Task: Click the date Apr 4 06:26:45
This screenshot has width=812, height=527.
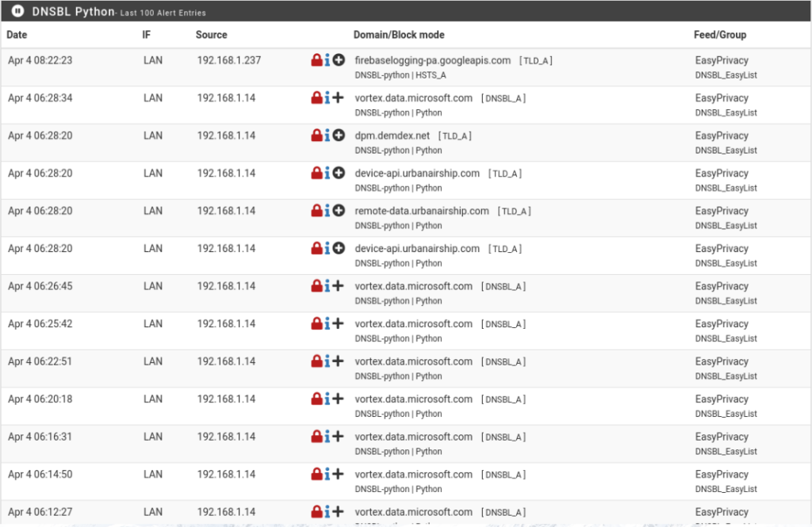Action: pos(40,286)
